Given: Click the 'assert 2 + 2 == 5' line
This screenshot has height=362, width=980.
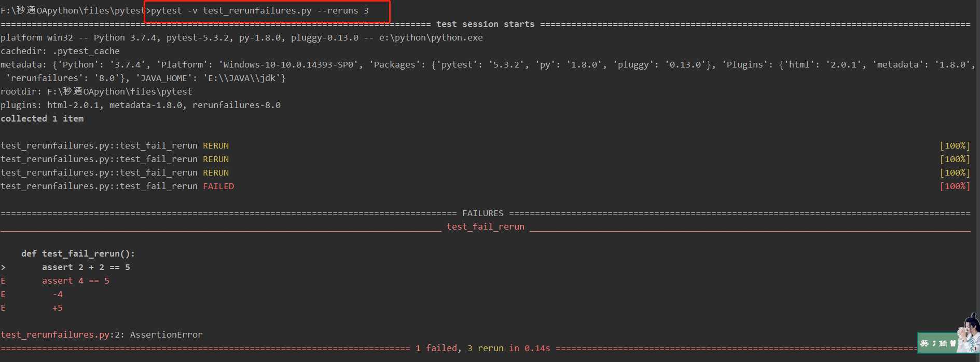Looking at the screenshot, I should (x=86, y=267).
